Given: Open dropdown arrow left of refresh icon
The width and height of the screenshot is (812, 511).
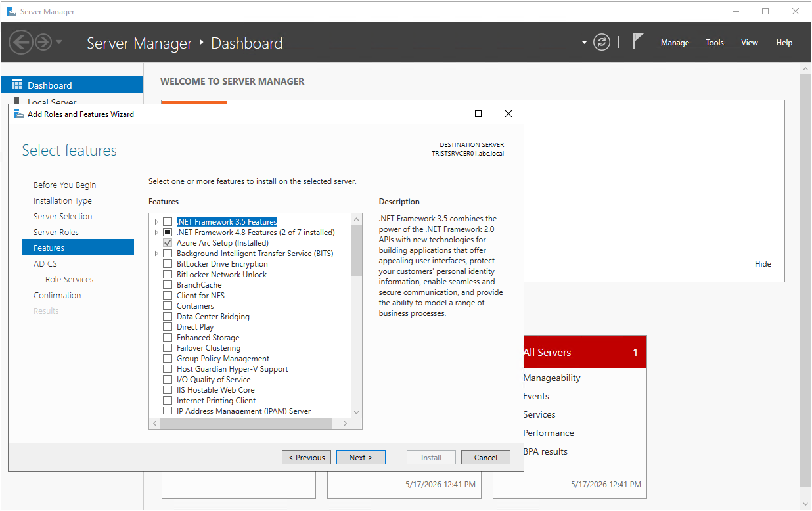Looking at the screenshot, I should [584, 43].
